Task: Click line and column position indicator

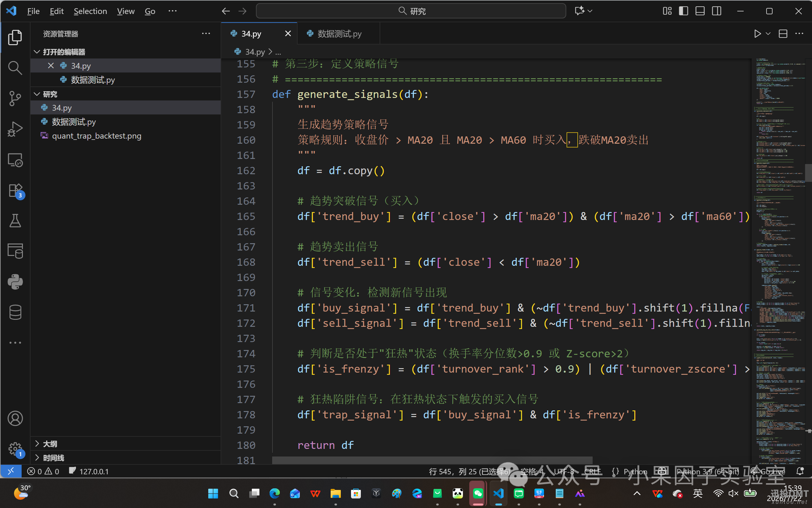Action: (469, 471)
